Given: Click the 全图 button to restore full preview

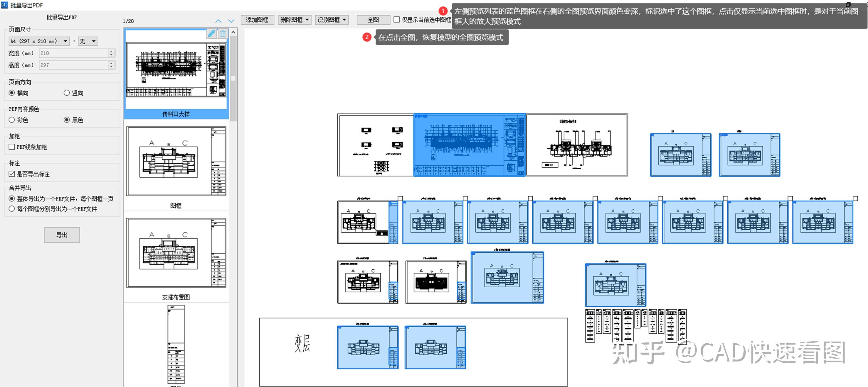Looking at the screenshot, I should pyautogui.click(x=373, y=20).
